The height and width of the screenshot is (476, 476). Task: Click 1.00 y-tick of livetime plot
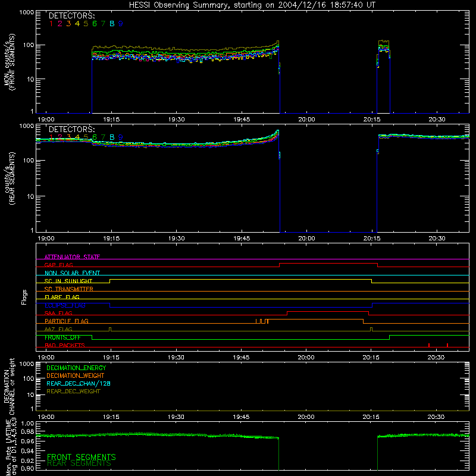(28, 423)
